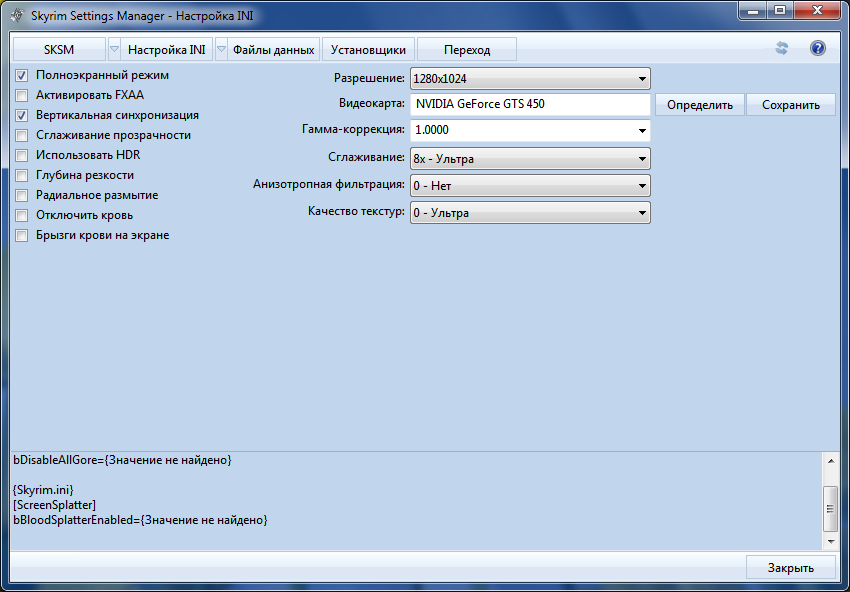
Task: Open the Установщики toolbar item
Action: (x=368, y=49)
